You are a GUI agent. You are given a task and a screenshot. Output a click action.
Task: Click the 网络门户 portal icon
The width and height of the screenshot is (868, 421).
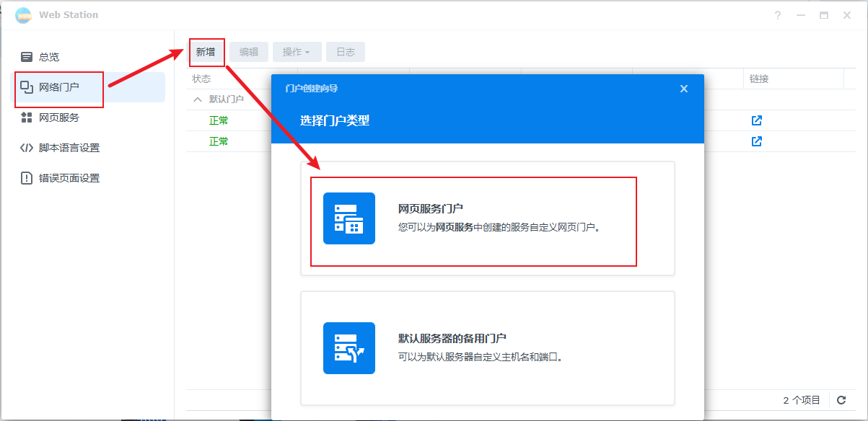[27, 87]
